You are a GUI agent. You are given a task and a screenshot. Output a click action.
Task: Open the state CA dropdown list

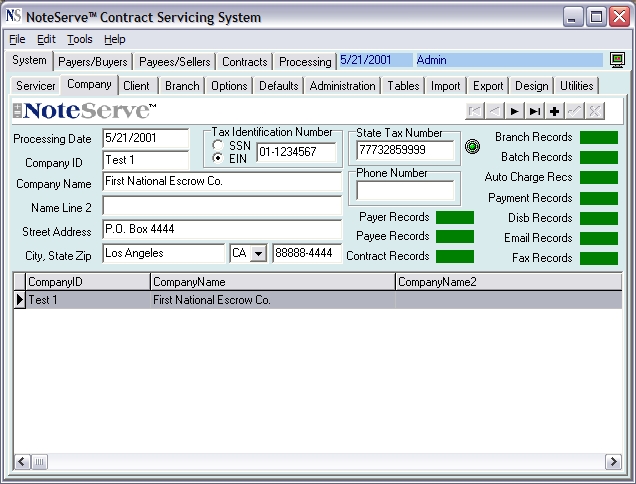[x=258, y=254]
